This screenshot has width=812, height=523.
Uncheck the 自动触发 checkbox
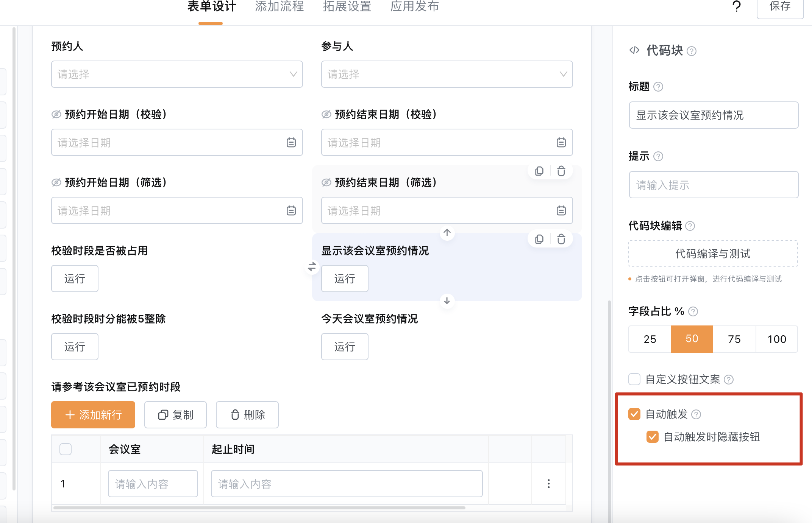click(x=634, y=414)
